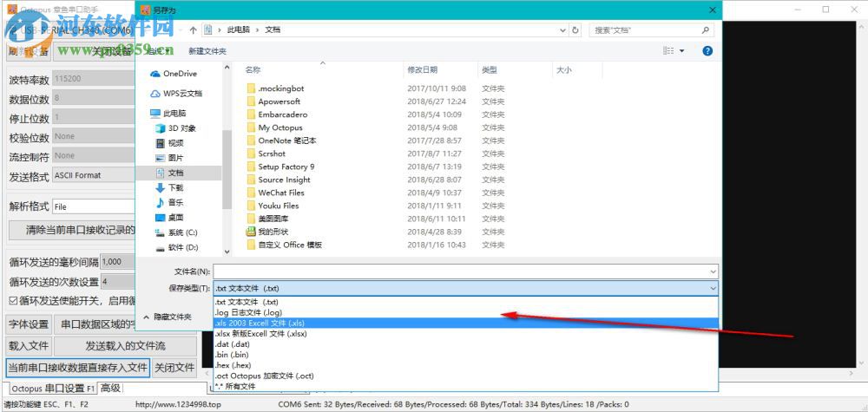The image size is (868, 412).
Task: Switch to Octopus 串口设置 F1 tab
Action: coord(53,389)
